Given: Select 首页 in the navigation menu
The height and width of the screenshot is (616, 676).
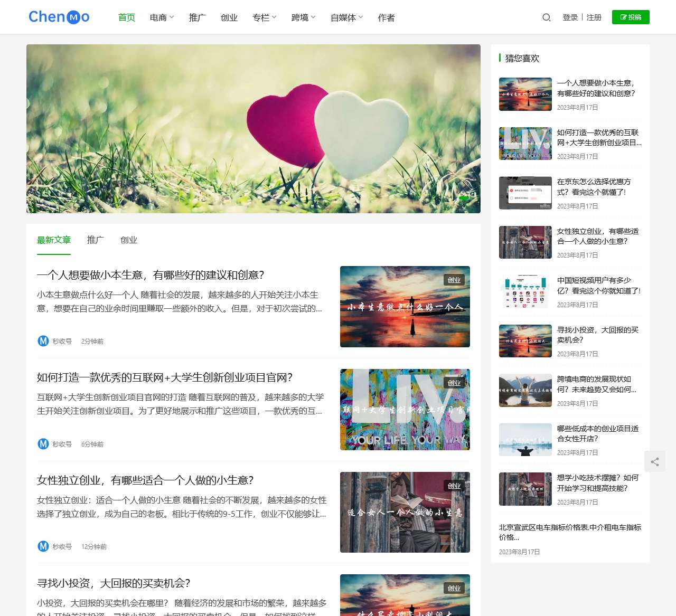Looking at the screenshot, I should (126, 17).
